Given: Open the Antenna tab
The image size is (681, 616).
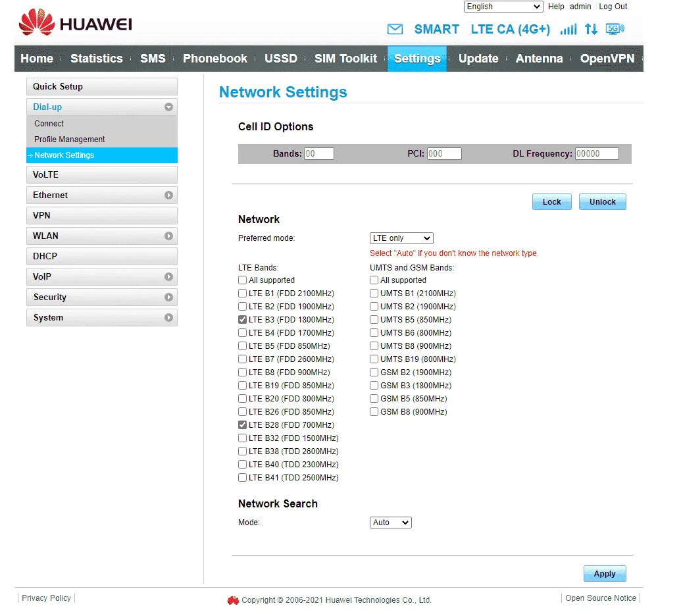Looking at the screenshot, I should click(539, 59).
